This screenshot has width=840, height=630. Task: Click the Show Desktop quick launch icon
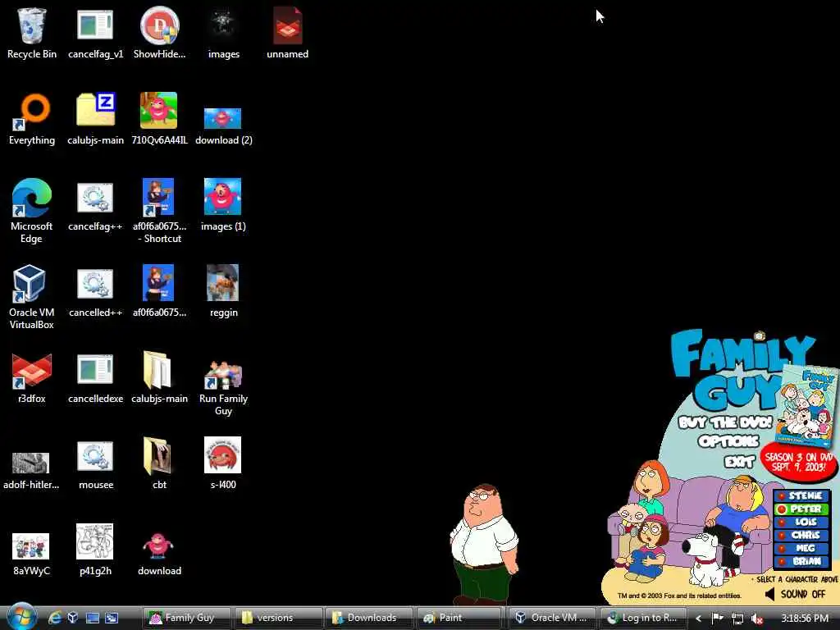point(93,618)
